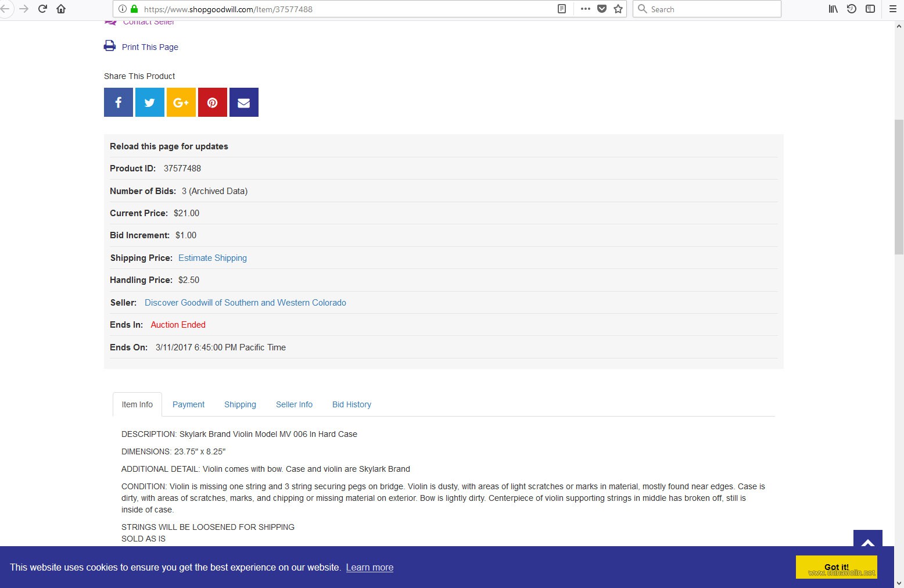Share product by email icon
Screen dimensions: 904x588
point(244,102)
